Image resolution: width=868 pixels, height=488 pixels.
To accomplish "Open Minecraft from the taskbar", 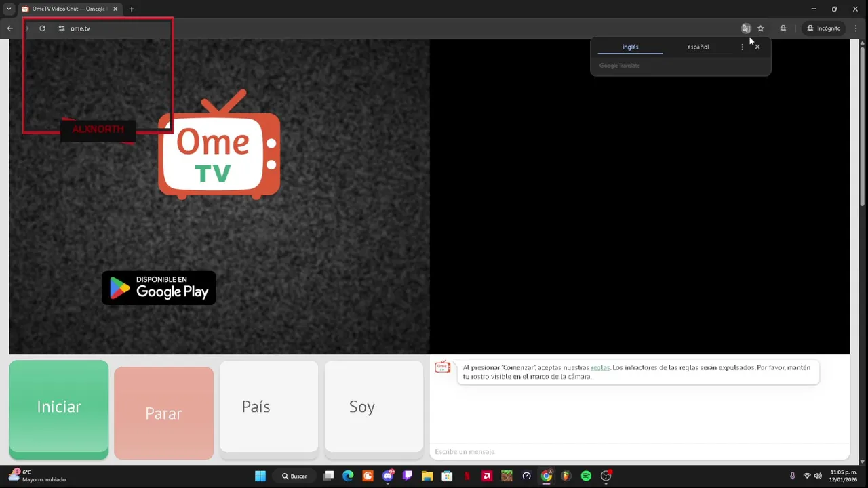I will tap(507, 476).
